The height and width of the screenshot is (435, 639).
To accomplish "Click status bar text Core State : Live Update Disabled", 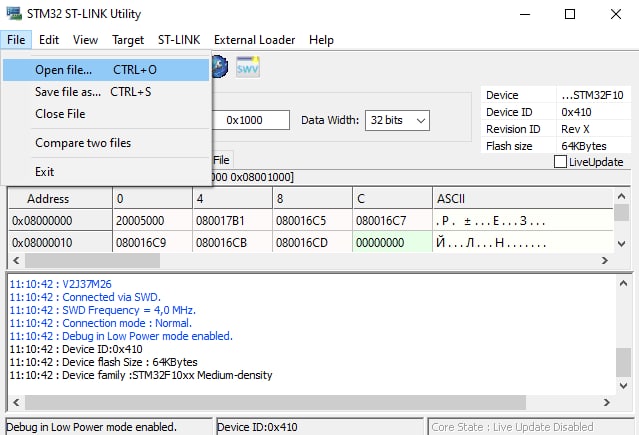I will pos(512,427).
